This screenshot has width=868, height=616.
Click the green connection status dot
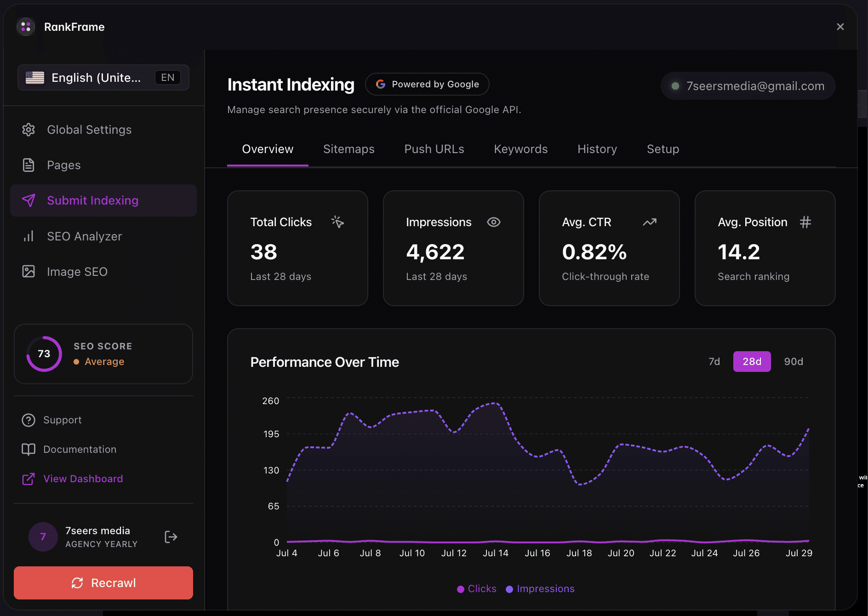point(675,86)
